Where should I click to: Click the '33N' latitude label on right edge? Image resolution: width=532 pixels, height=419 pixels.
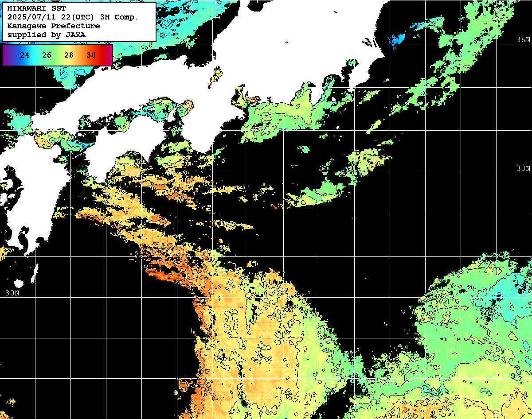tap(523, 169)
